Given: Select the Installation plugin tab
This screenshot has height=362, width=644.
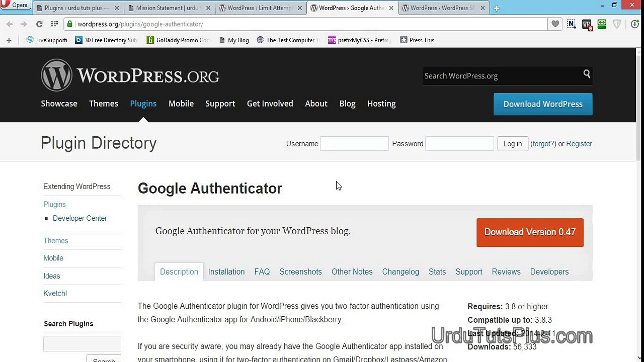Looking at the screenshot, I should 226,271.
